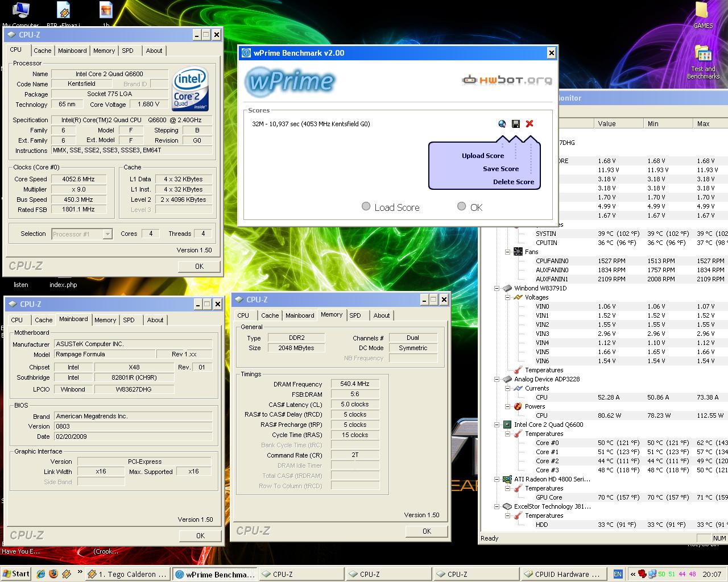
Task: Switch to CPUID Hardware Monitor taskbar button
Action: pyautogui.click(x=563, y=574)
